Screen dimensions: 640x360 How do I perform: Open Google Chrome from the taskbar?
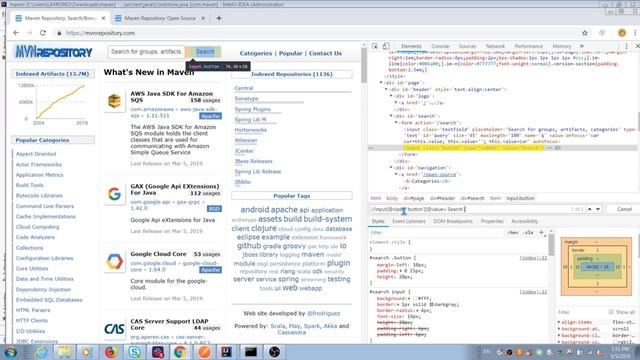[180, 352]
